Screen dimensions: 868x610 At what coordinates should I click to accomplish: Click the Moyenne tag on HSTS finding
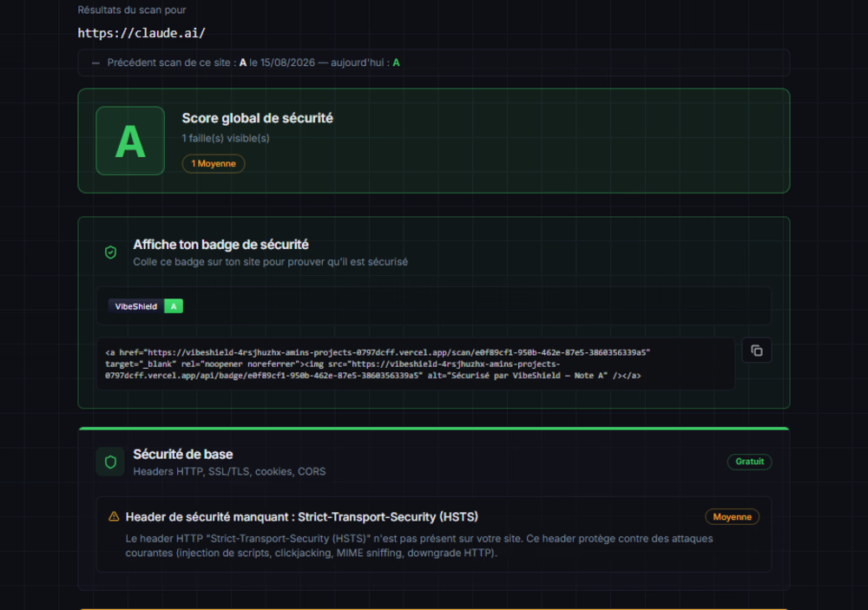(732, 517)
